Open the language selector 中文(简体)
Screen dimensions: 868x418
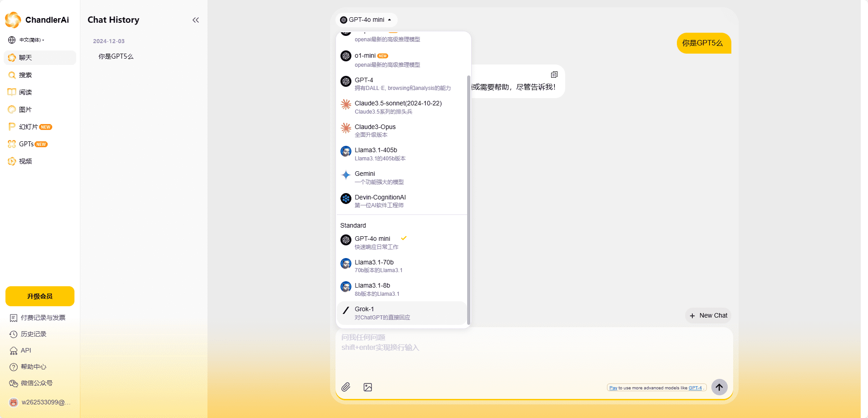31,40
